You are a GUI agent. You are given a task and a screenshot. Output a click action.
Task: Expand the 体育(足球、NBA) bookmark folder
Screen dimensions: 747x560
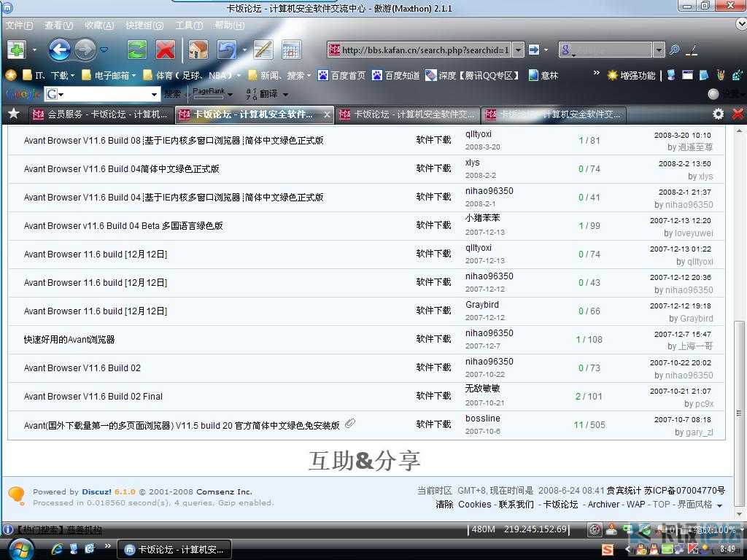coord(193,75)
